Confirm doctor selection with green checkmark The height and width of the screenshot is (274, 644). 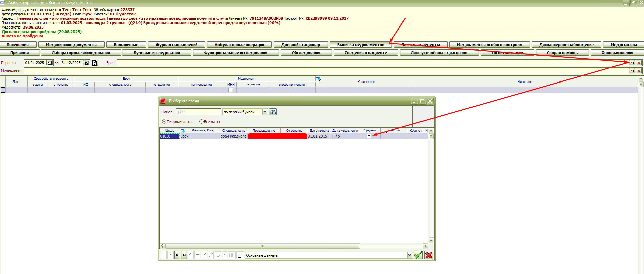[418, 255]
